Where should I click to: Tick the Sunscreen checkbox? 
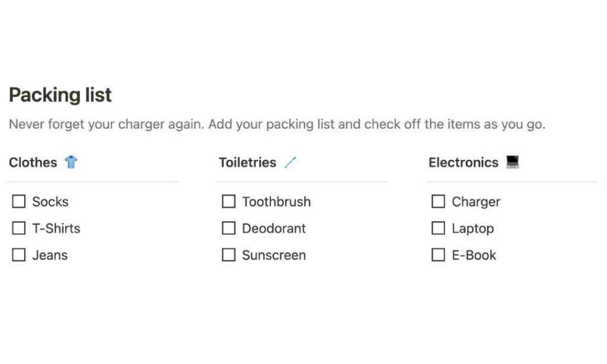coord(228,255)
